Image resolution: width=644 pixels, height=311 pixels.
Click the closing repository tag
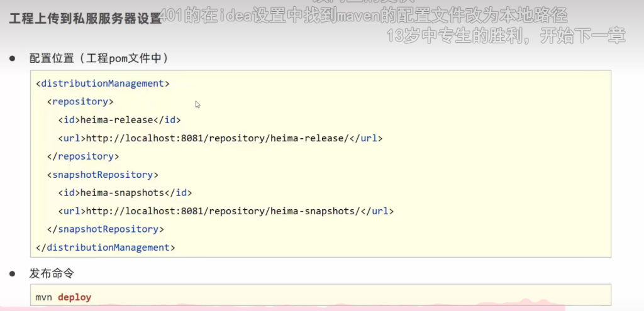(x=83, y=156)
